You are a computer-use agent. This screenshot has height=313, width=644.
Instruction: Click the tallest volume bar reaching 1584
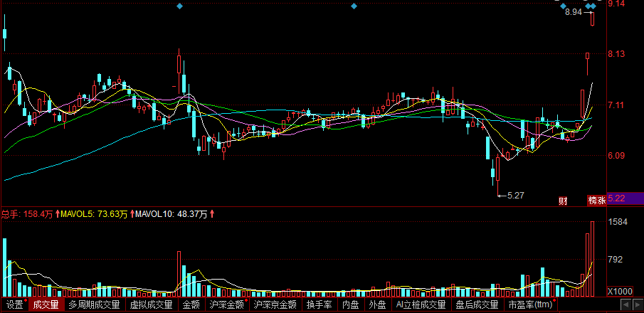593,259
